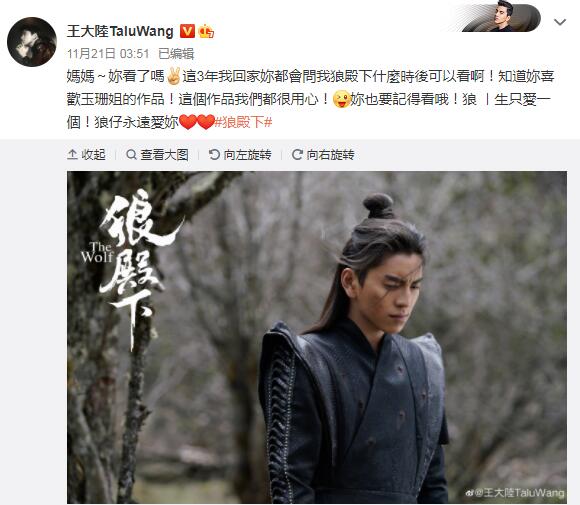
Task: Click the orange verified V badge
Action: pos(187,31)
